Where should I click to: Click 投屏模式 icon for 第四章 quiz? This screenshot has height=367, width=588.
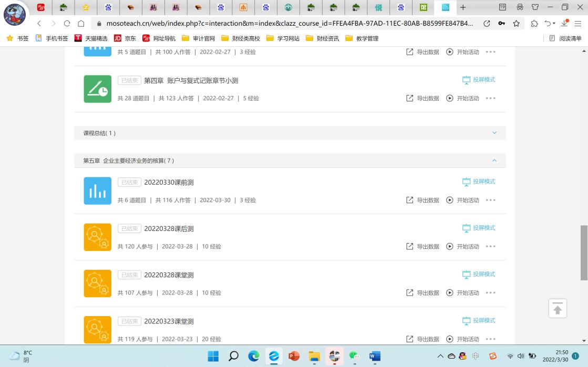[466, 80]
